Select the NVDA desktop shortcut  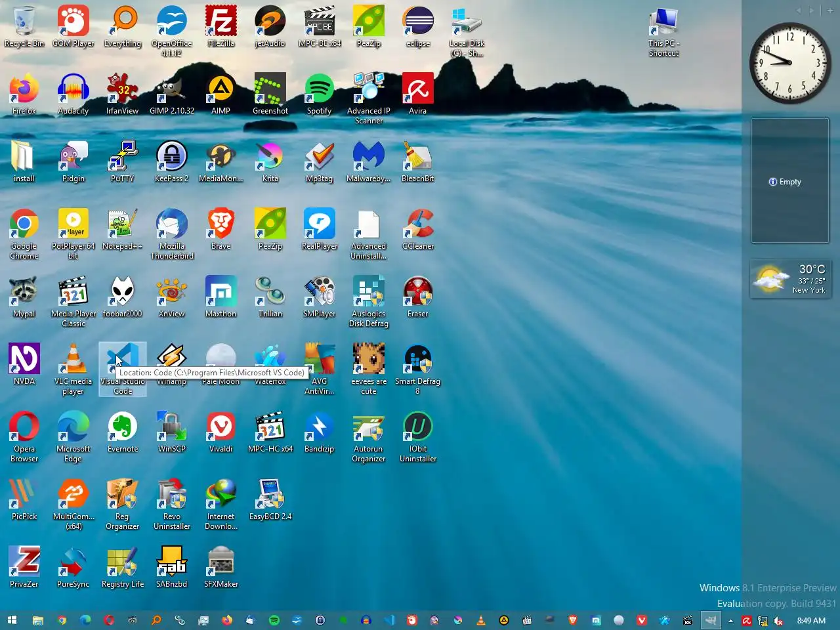[24, 365]
